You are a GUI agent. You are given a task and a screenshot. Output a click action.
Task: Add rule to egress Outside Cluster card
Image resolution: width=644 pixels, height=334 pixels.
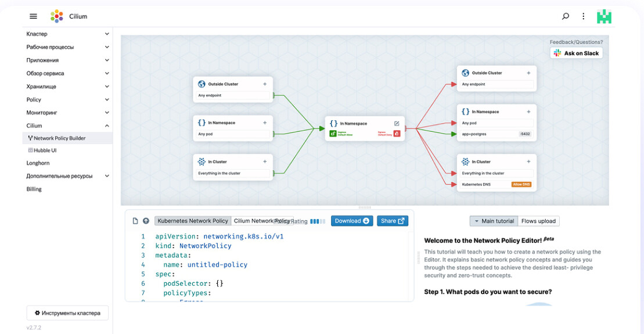(528, 73)
